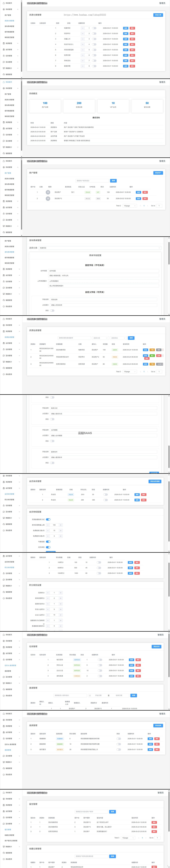Click 删除 button for 这个项目怎么样 message

click(154, 822)
